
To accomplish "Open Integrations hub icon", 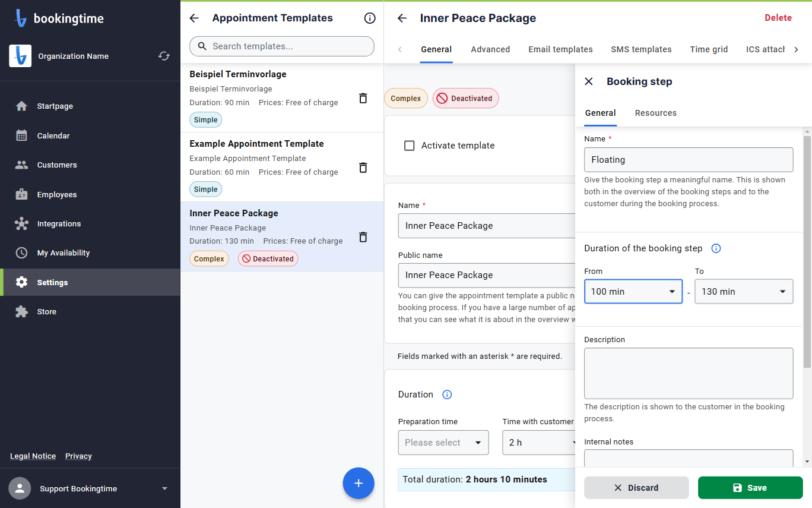I will [22, 224].
